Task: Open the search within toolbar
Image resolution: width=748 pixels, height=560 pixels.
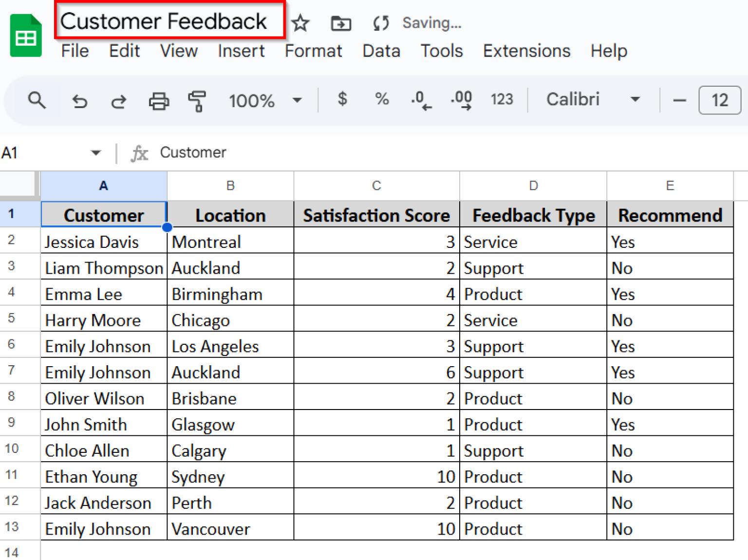Action: pyautogui.click(x=37, y=101)
